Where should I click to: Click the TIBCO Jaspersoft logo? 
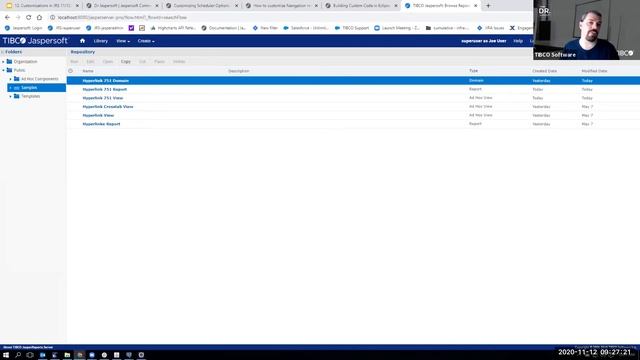coord(35,41)
